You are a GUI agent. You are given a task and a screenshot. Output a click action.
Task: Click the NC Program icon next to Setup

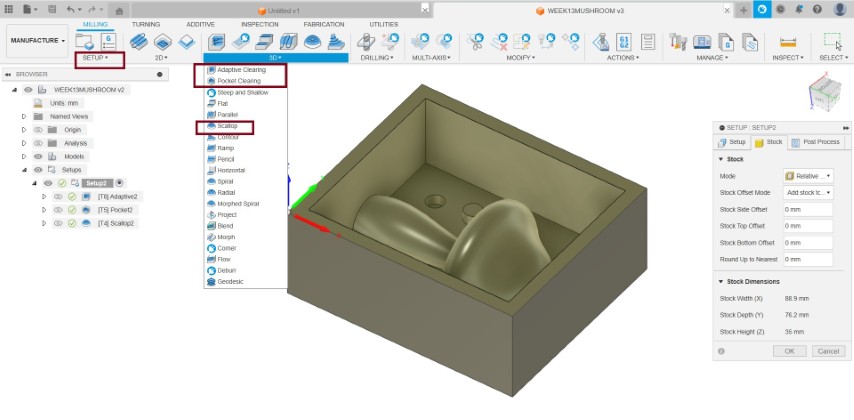(108, 41)
